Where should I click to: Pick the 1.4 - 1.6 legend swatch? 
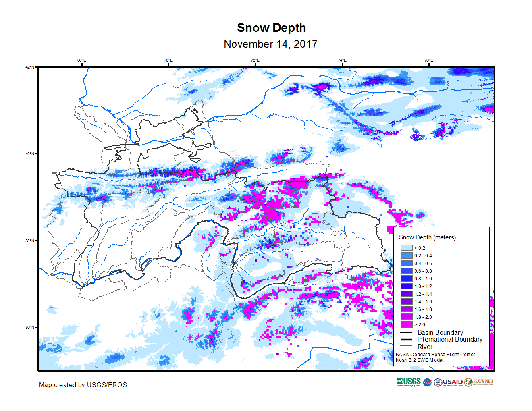coord(406,301)
